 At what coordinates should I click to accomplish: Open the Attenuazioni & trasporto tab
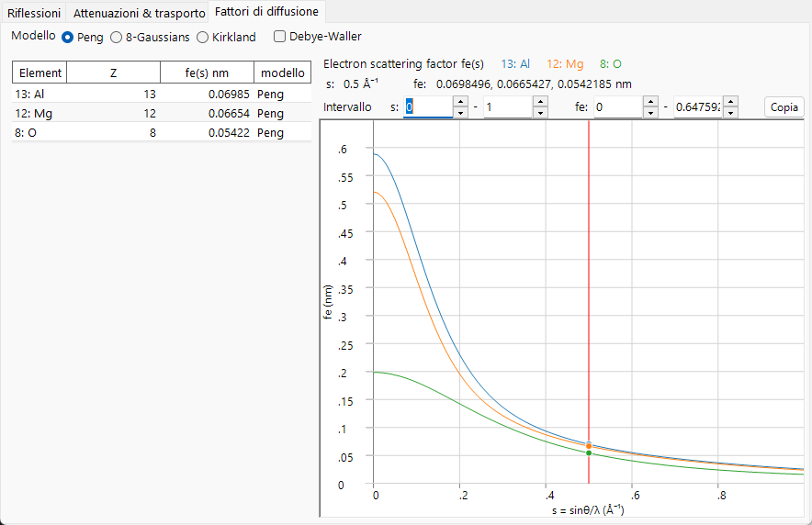[x=139, y=13]
